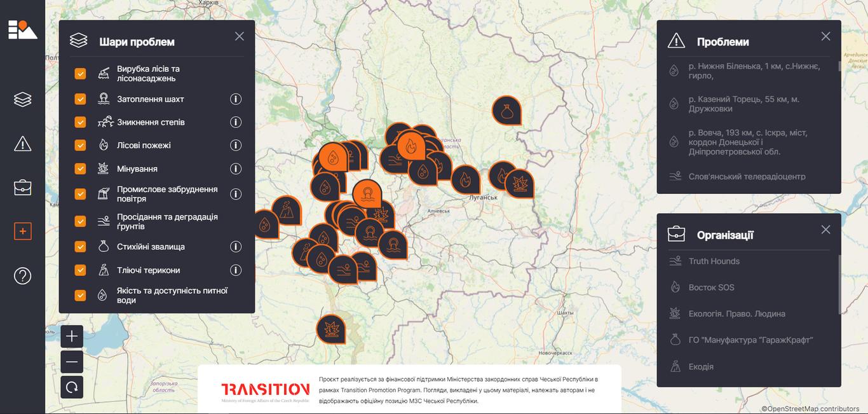This screenshot has height=414, width=868.
Task: Select the warning triangle sidebar icon
Action: tap(22, 143)
